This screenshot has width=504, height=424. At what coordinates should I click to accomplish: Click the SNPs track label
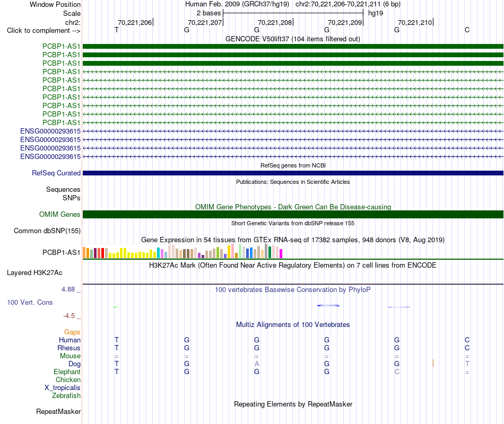(x=72, y=198)
